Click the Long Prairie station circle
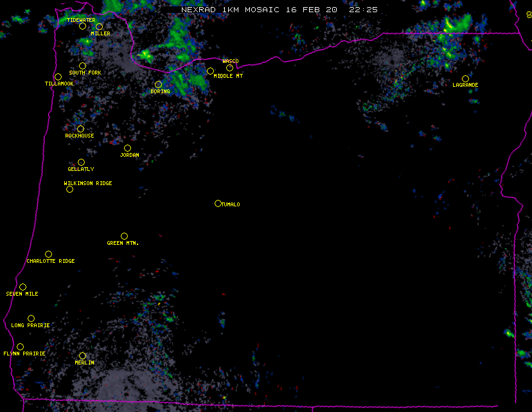The width and height of the screenshot is (532, 412). pos(31,318)
